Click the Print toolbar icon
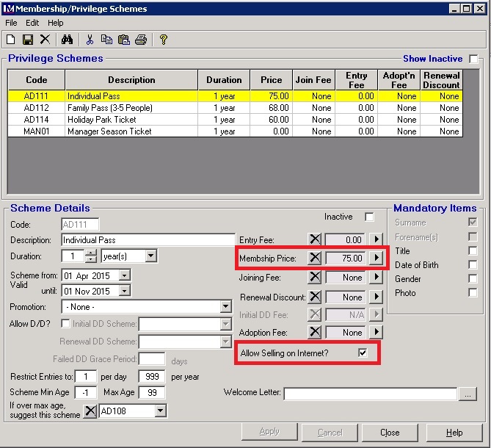The height and width of the screenshot is (448, 491). click(x=140, y=40)
